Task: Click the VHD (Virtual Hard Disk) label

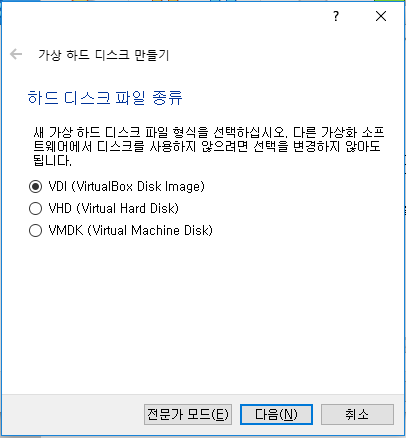Action: (x=114, y=208)
